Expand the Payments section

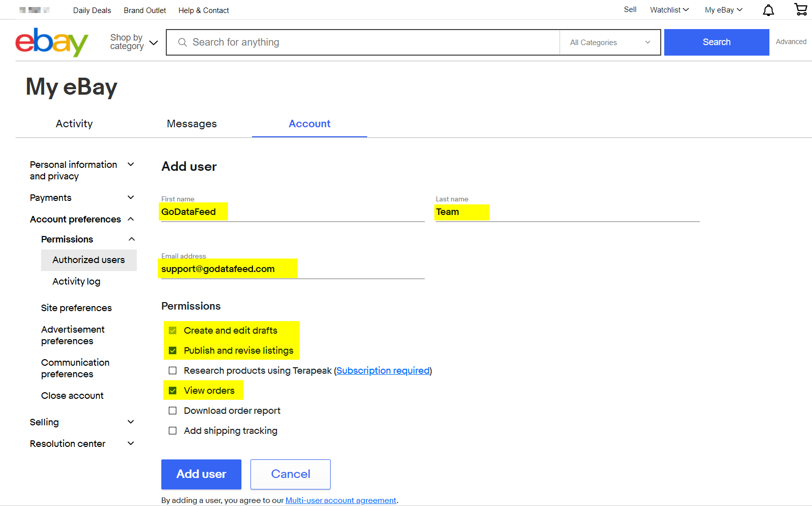[82, 198]
